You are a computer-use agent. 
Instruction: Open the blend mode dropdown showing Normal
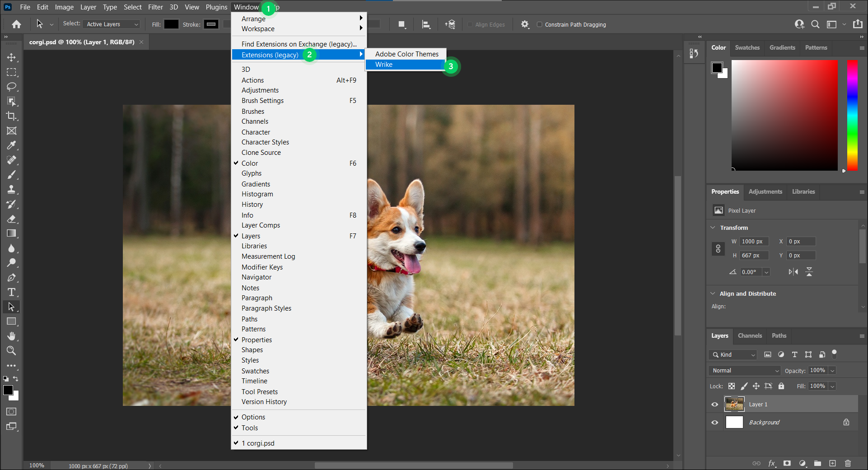[744, 370]
